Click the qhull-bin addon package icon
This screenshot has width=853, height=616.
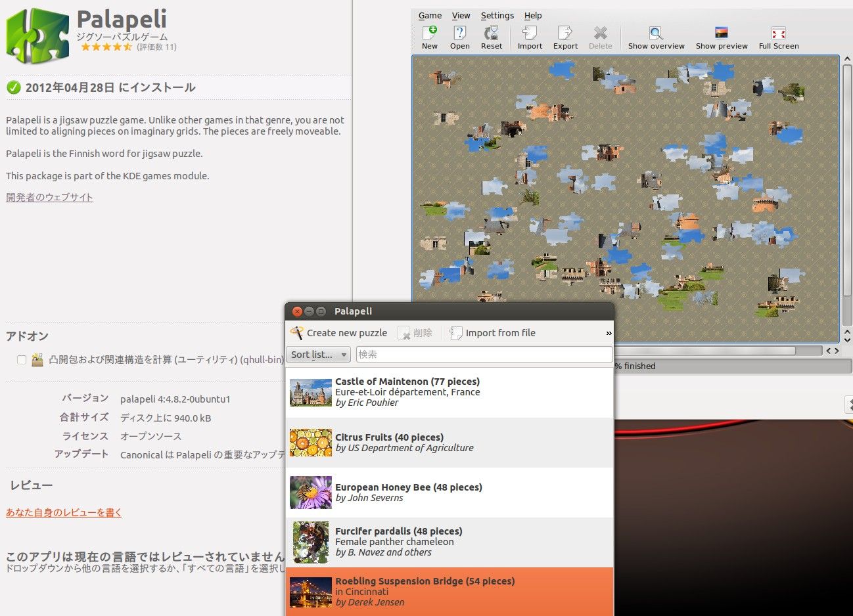37,360
